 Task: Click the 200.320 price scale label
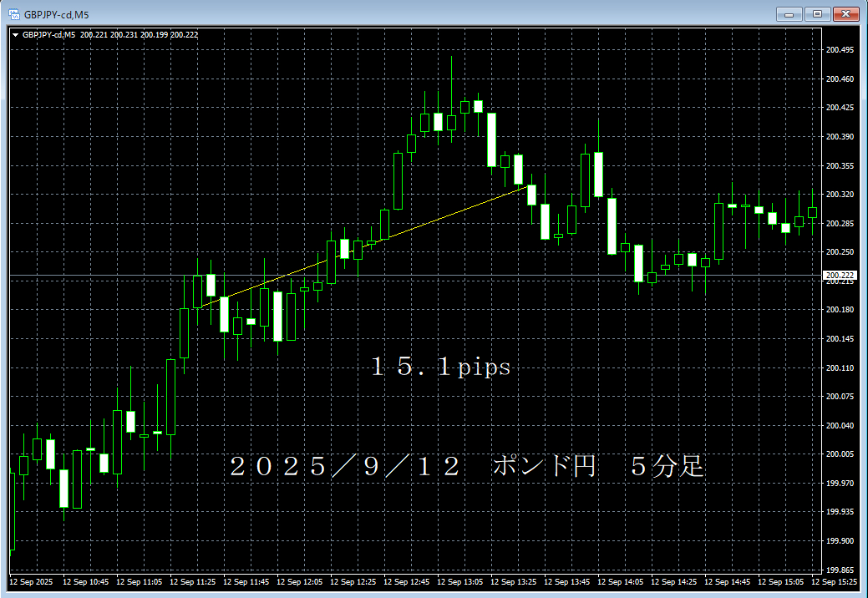point(839,195)
